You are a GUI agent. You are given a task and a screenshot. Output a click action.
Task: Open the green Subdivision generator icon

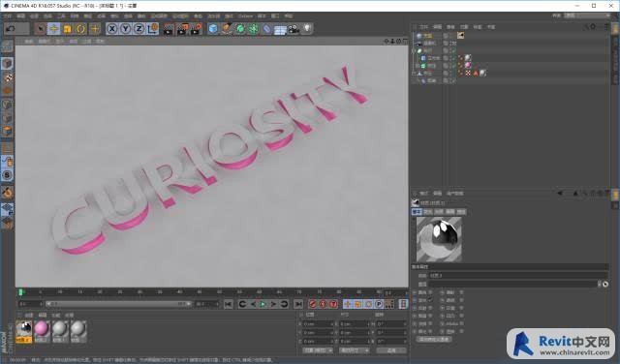tap(240, 29)
